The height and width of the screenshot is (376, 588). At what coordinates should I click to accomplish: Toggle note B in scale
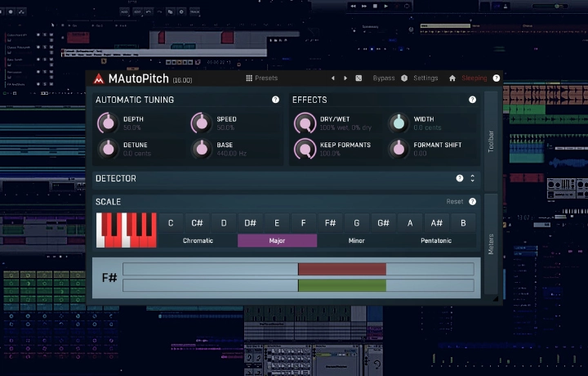tap(463, 223)
